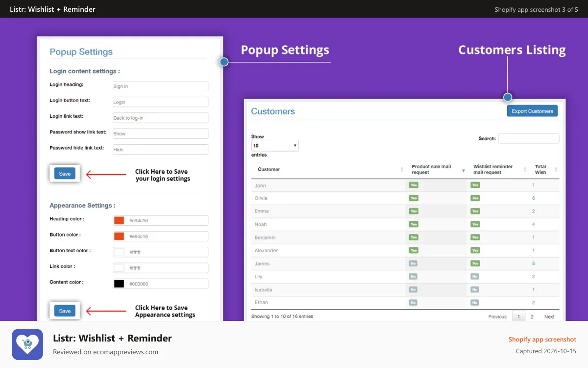588x368 pixels.
Task: Click the customers Search box
Action: [x=529, y=138]
